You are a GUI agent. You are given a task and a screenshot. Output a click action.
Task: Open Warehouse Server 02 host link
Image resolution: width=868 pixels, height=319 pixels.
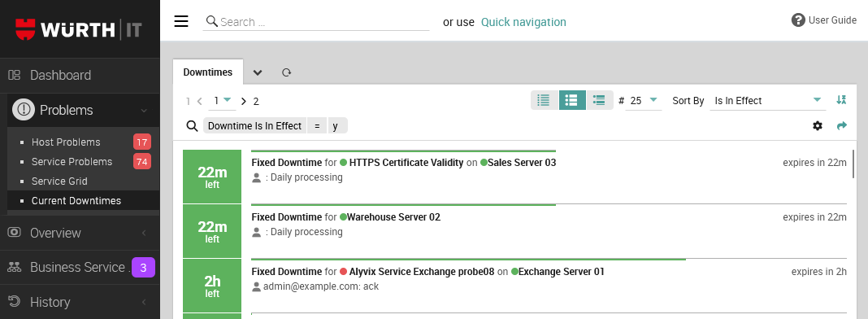[x=393, y=217]
